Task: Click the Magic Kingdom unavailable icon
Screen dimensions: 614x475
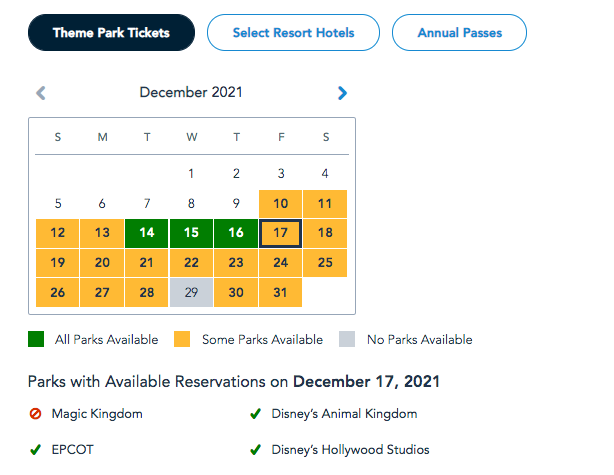Action: (35, 414)
